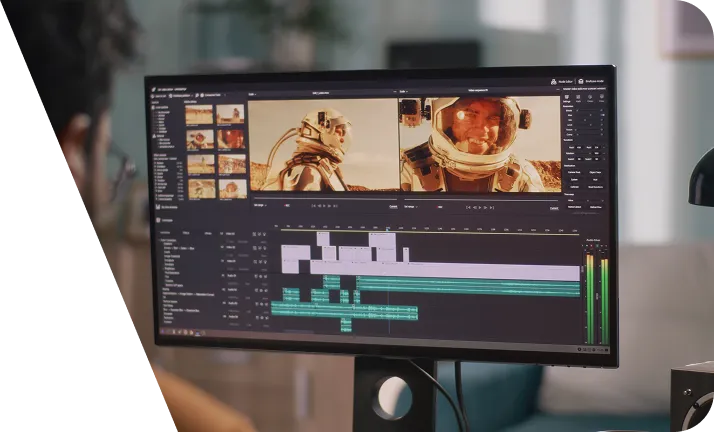Adjust the first slider in the Inspector
The width and height of the screenshot is (714, 432).
pyautogui.click(x=588, y=110)
